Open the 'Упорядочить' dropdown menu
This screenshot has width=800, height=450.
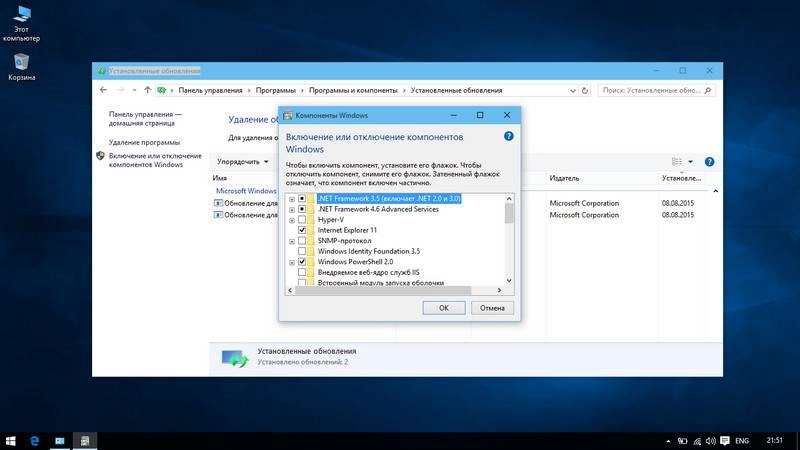[242, 162]
